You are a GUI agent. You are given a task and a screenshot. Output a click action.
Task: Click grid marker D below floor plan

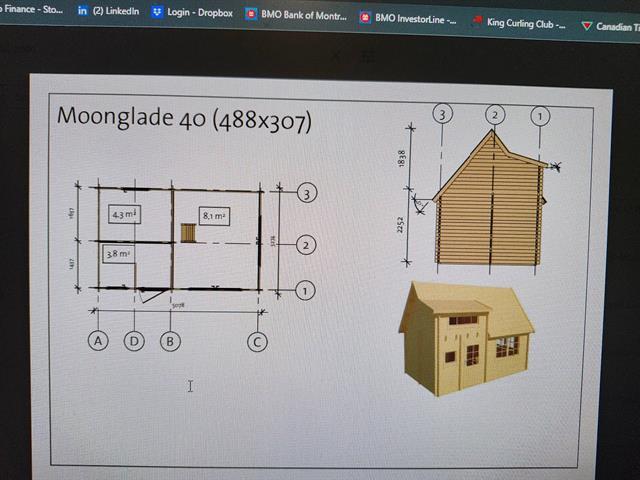pos(135,341)
